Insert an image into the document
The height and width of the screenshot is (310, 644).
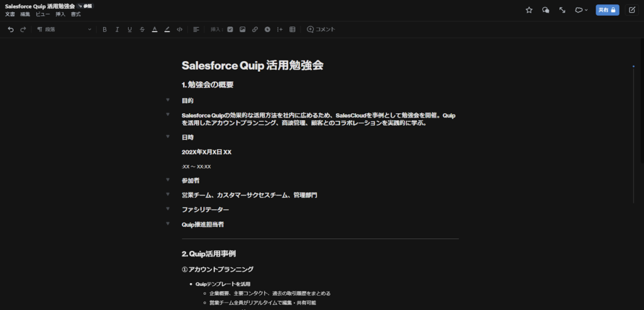[242, 30]
